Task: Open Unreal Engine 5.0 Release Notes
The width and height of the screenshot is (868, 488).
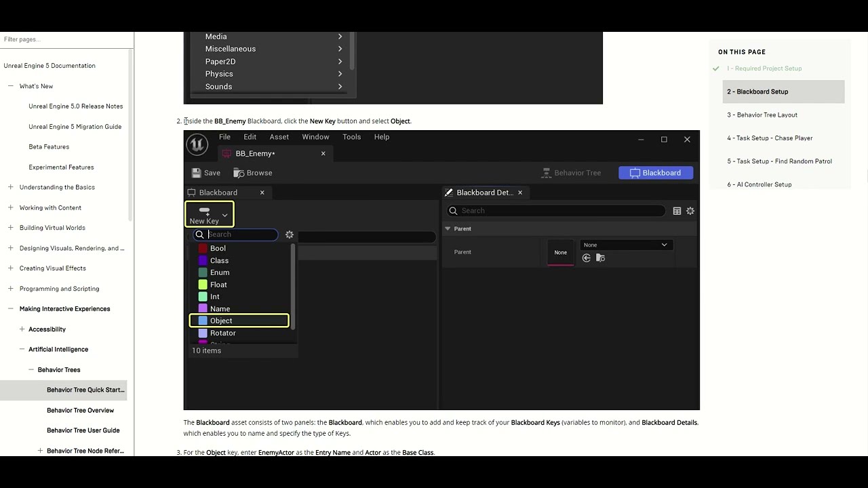Action: pyautogui.click(x=76, y=106)
